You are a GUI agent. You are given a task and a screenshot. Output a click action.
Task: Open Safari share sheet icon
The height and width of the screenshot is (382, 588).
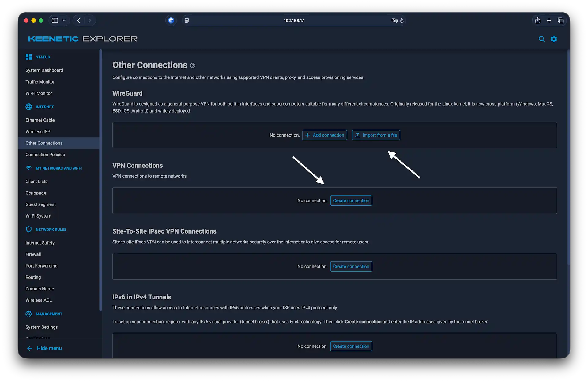pos(538,21)
